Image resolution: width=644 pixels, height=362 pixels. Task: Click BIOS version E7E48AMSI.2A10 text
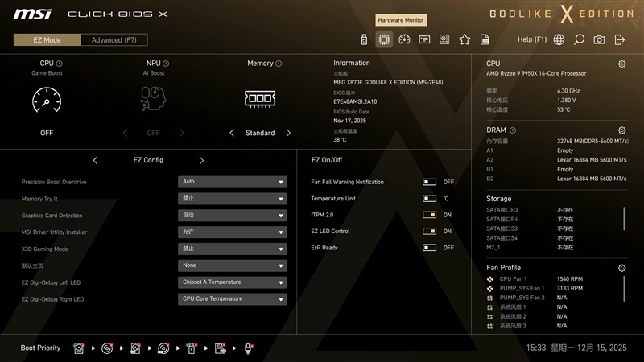pyautogui.click(x=355, y=101)
